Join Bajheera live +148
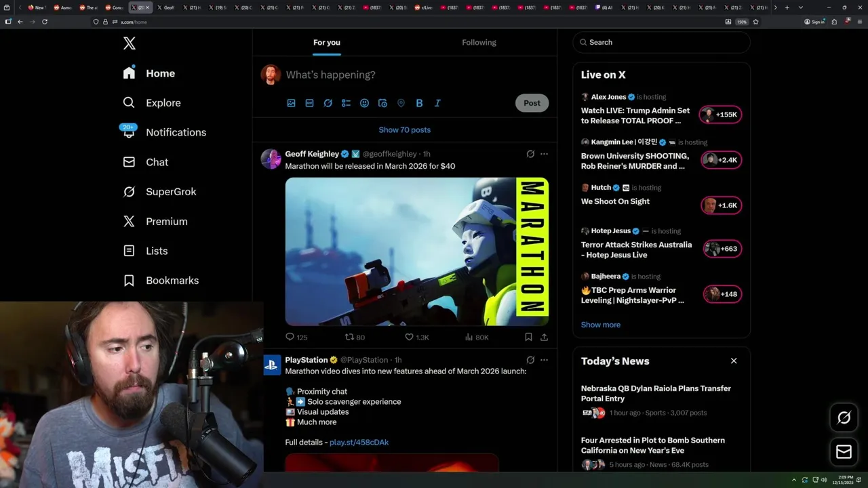This screenshot has width=868, height=488. coord(722,294)
